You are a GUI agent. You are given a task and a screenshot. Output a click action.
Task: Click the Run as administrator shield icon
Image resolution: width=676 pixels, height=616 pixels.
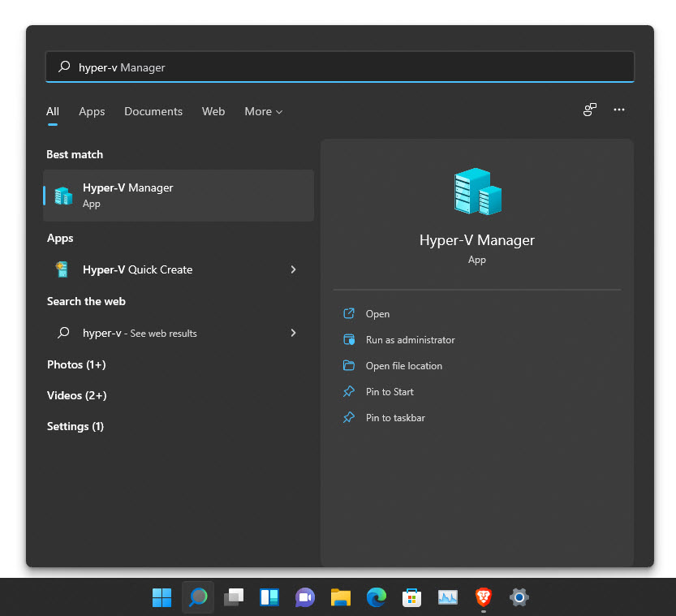[x=349, y=340]
